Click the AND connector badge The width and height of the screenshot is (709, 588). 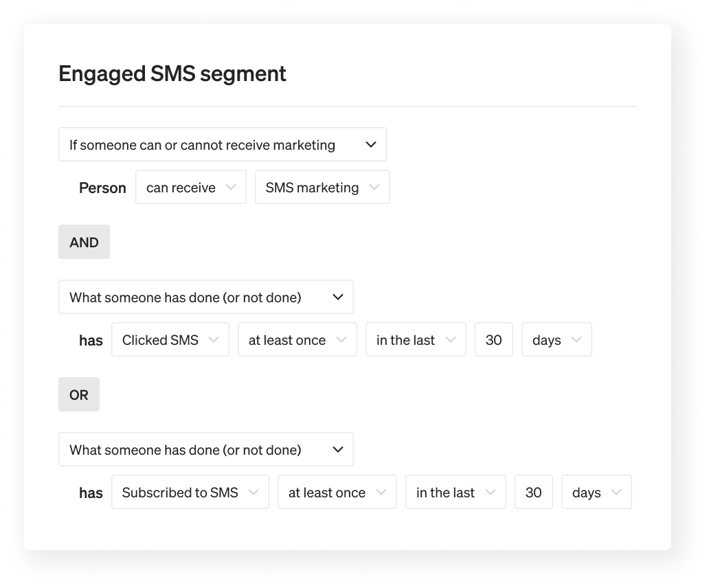point(84,242)
